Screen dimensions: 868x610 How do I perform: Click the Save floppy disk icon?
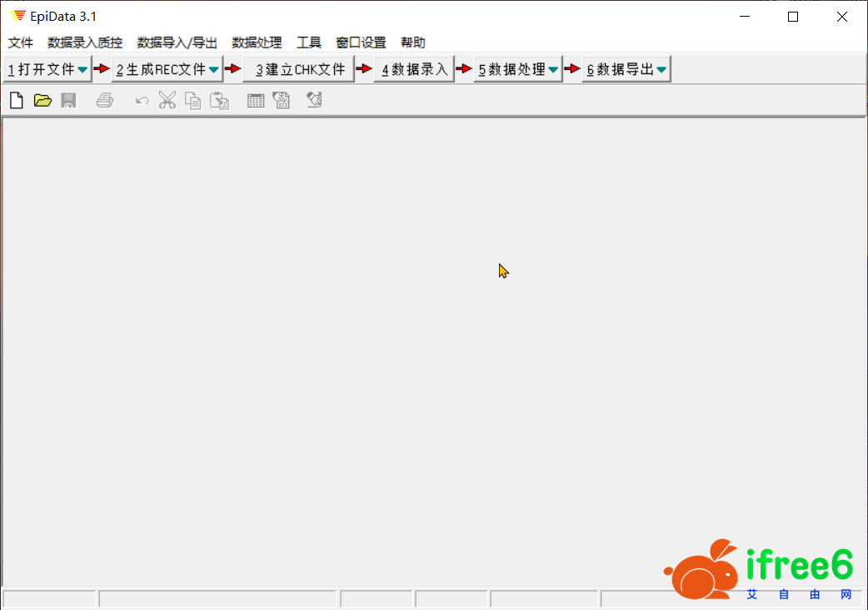68,101
